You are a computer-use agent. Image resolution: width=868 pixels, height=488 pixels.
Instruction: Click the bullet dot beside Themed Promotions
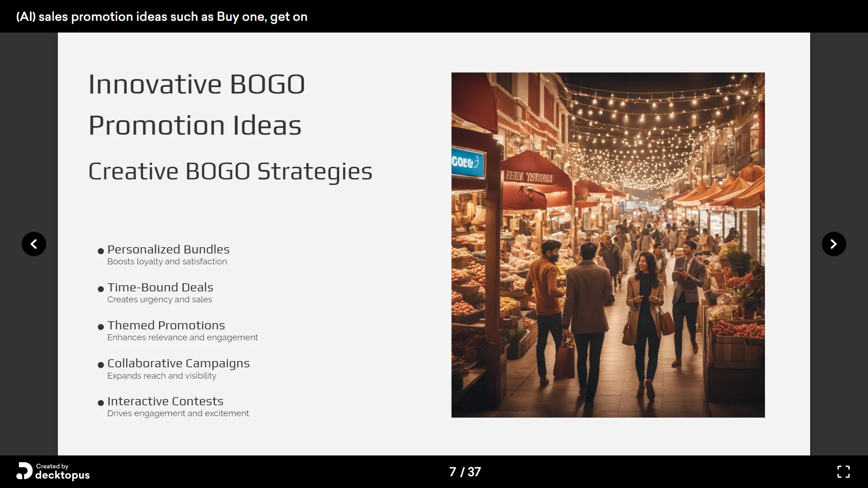(x=100, y=327)
